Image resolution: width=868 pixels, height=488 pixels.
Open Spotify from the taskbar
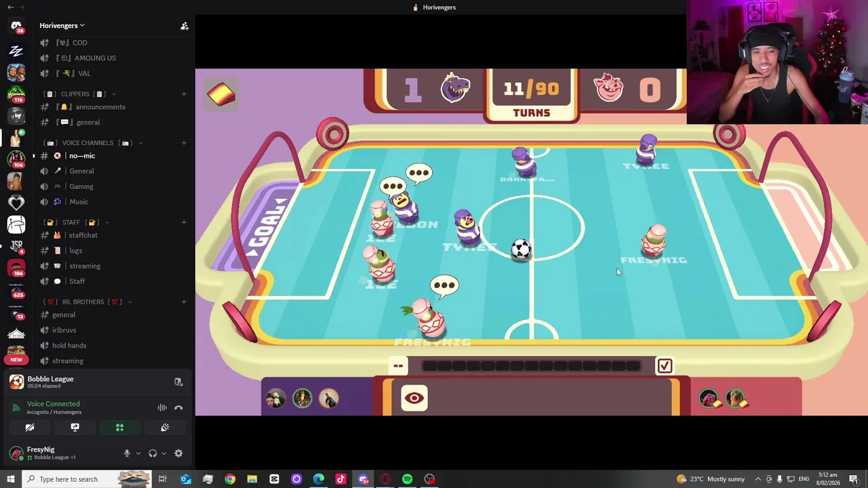(x=407, y=479)
